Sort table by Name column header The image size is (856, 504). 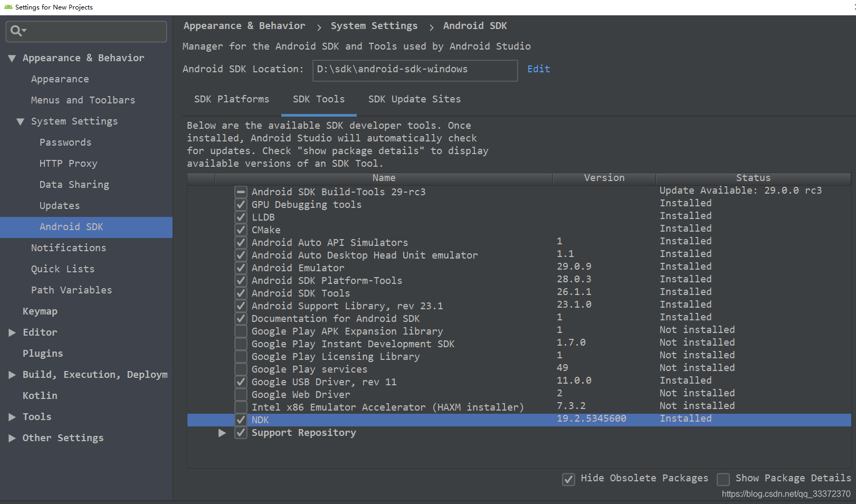click(384, 178)
